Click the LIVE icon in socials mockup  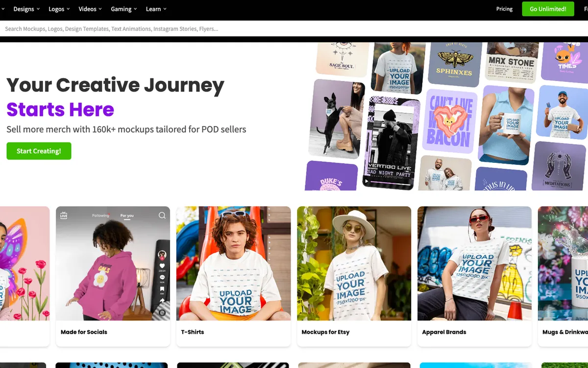[x=63, y=215]
